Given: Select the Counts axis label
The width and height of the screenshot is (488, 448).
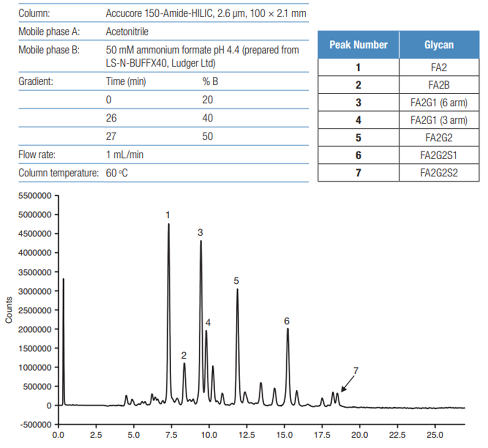Looking at the screenshot, I should (9, 310).
